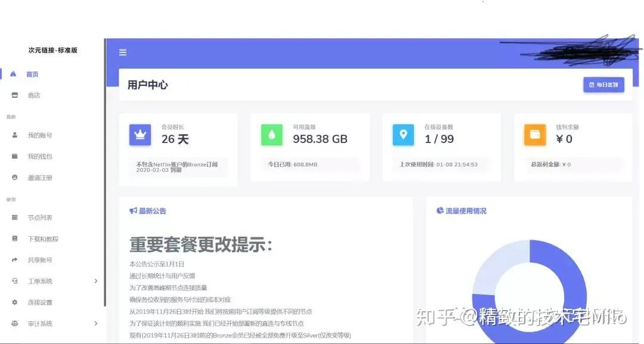This screenshot has height=344, width=644.
Task: Open 共享账号 in the sidebar
Action: (x=40, y=260)
